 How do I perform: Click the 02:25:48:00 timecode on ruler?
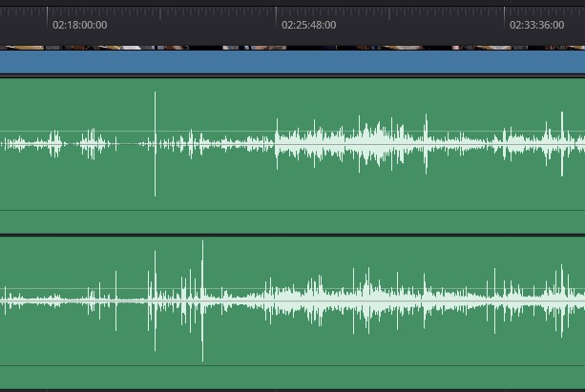308,25
